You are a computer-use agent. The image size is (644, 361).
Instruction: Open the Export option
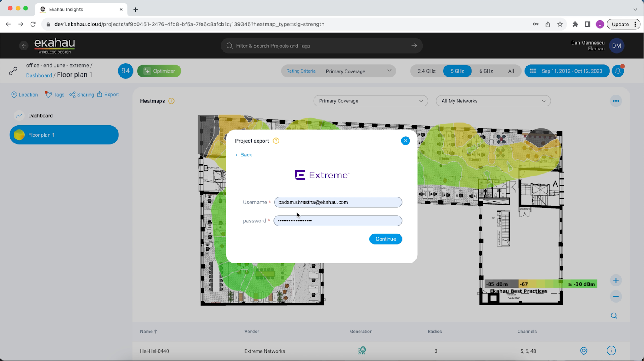pos(108,95)
